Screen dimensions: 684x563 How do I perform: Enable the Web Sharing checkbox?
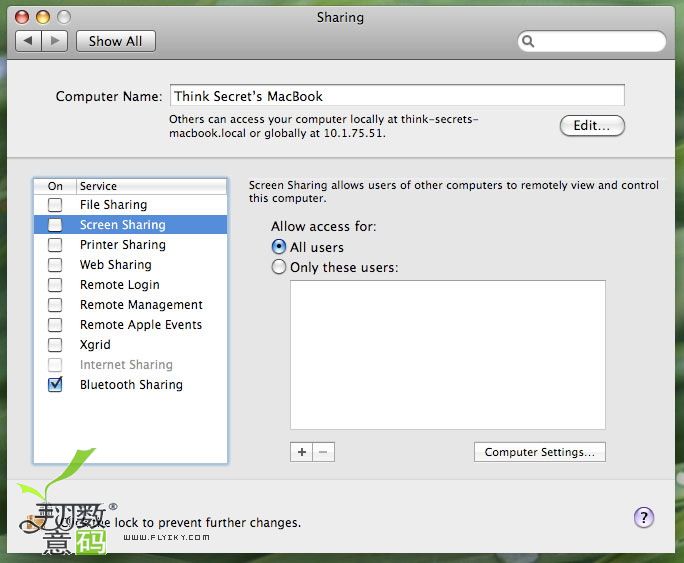pyautogui.click(x=55, y=265)
